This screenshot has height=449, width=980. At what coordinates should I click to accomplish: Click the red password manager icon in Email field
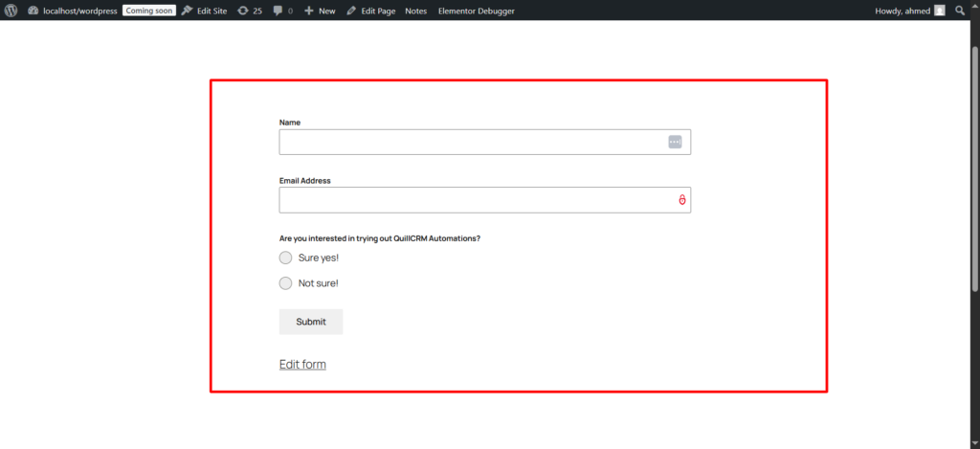pyautogui.click(x=682, y=200)
